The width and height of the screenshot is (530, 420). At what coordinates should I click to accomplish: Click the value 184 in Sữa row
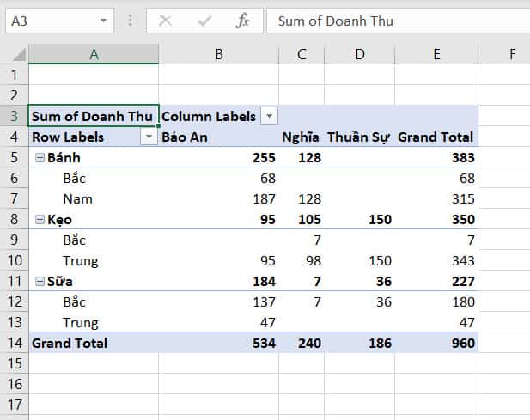(x=264, y=281)
